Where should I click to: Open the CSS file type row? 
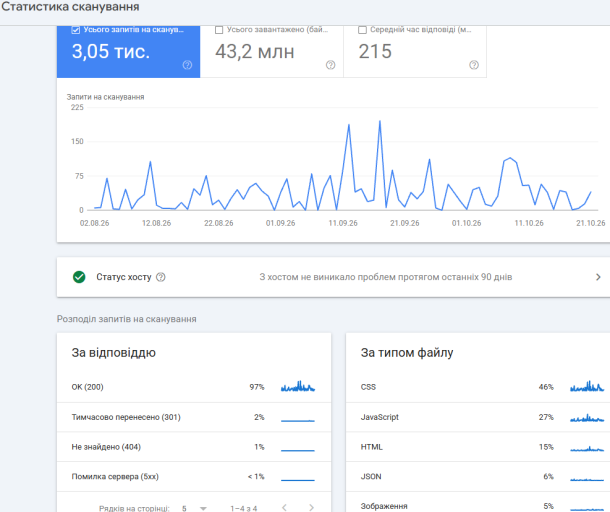coord(478,387)
